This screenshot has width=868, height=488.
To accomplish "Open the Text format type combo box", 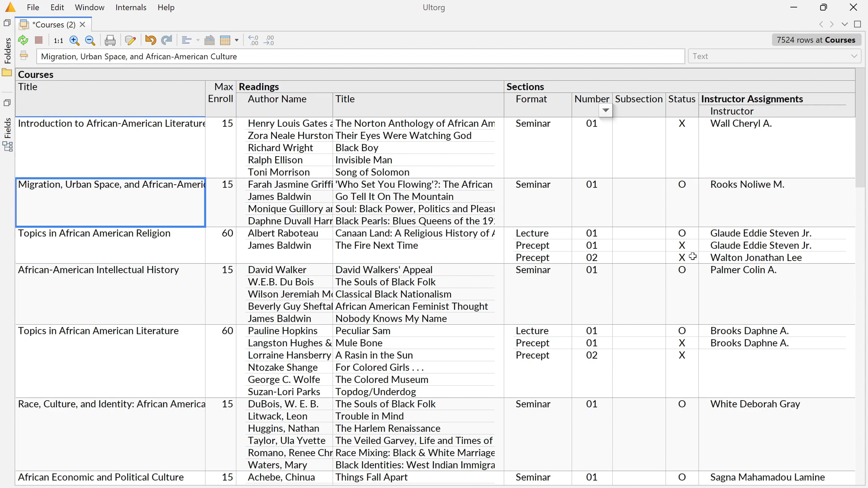I will (x=774, y=56).
